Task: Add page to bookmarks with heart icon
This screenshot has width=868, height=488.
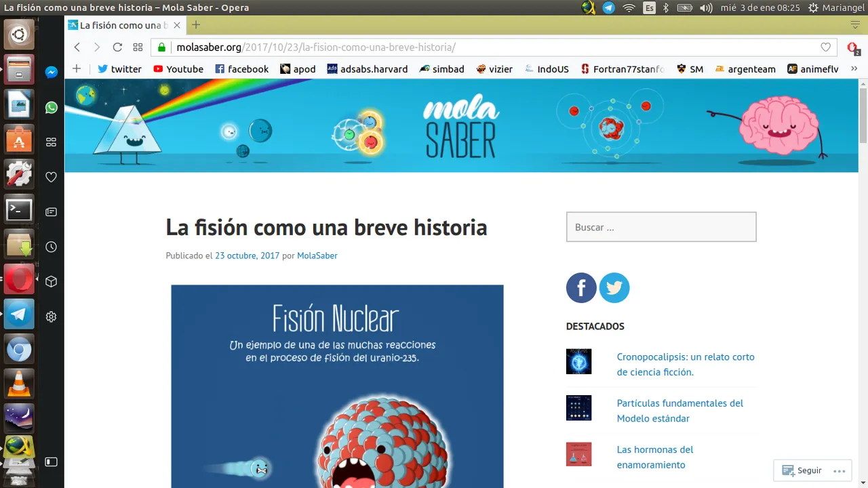Action: point(825,47)
